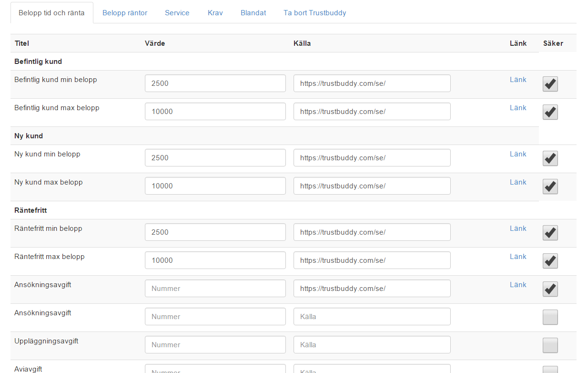Uncheck Säker for Befintlig kund min belopp
The height and width of the screenshot is (373, 588).
(550, 84)
